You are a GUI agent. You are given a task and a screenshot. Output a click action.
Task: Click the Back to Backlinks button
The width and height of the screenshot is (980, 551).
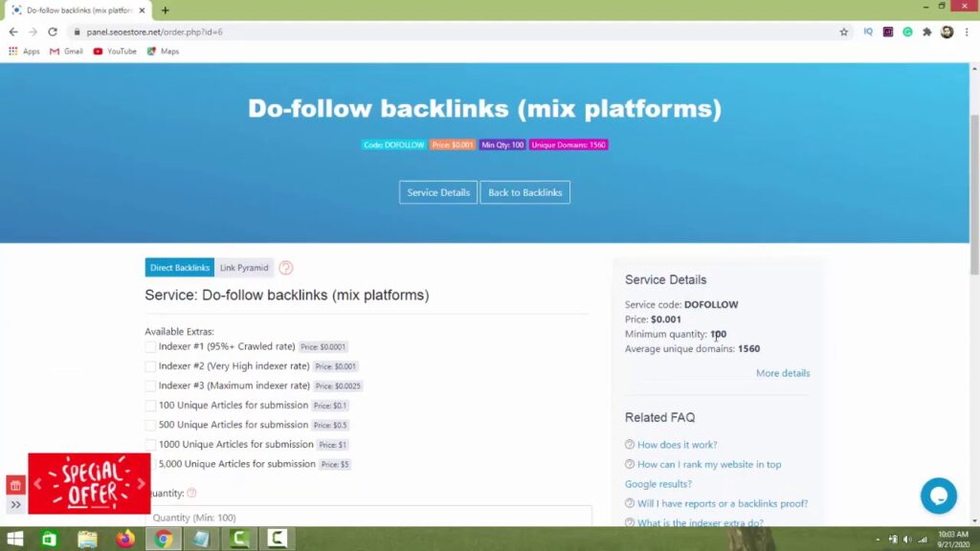coord(525,192)
